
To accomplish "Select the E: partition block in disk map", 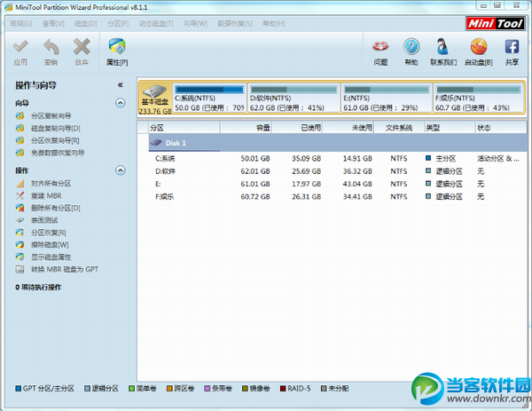I will click(x=387, y=98).
